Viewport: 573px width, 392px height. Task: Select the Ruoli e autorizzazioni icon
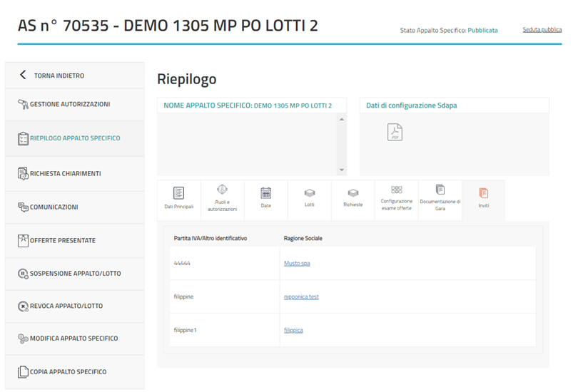(x=222, y=190)
